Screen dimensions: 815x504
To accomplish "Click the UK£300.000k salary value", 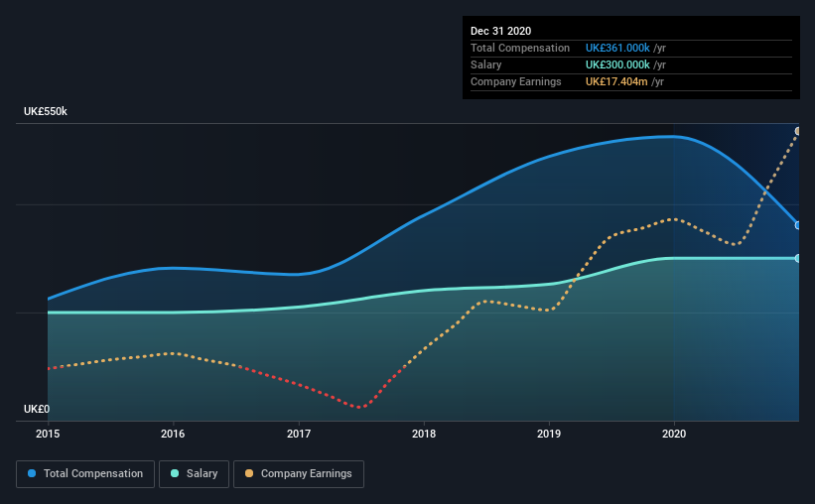I will point(617,64).
